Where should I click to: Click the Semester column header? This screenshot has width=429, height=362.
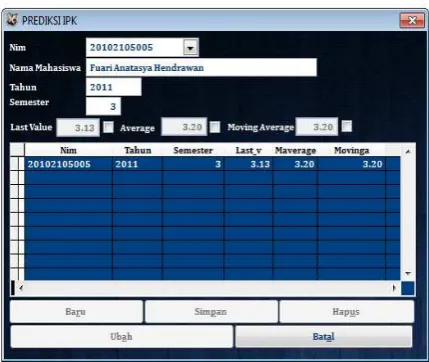pyautogui.click(x=193, y=150)
